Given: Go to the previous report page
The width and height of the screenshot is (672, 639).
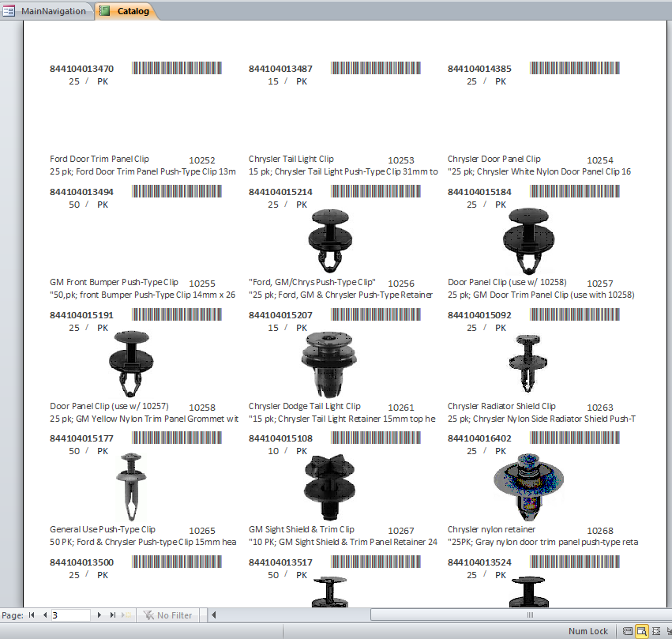Looking at the screenshot, I should [45, 615].
